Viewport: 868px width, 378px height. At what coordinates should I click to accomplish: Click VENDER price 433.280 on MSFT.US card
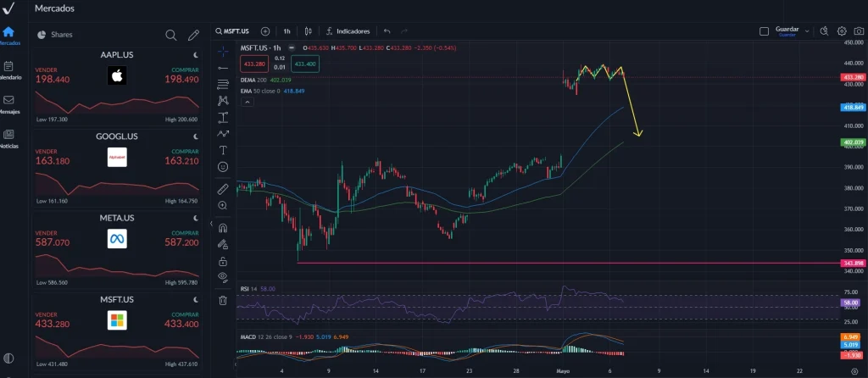(x=53, y=324)
